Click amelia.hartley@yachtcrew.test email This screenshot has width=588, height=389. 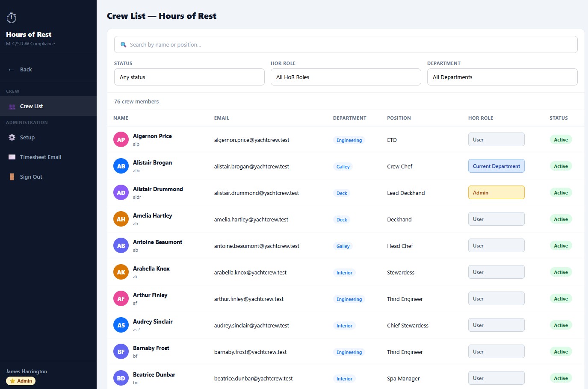(x=251, y=220)
